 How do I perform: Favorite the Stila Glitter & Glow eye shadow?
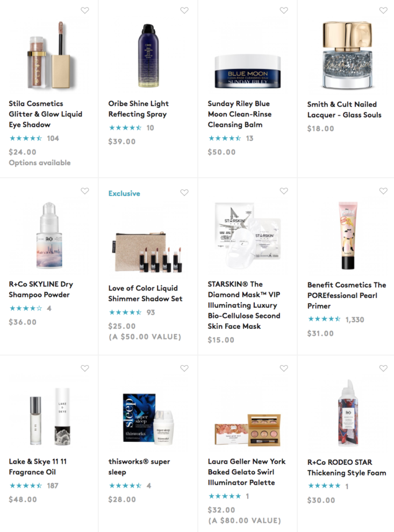coord(85,11)
